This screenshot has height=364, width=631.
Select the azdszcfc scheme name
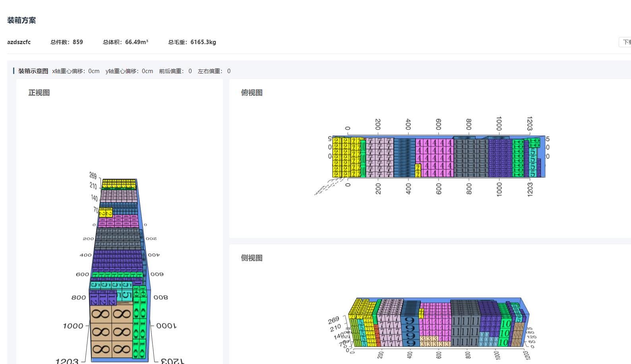[19, 42]
